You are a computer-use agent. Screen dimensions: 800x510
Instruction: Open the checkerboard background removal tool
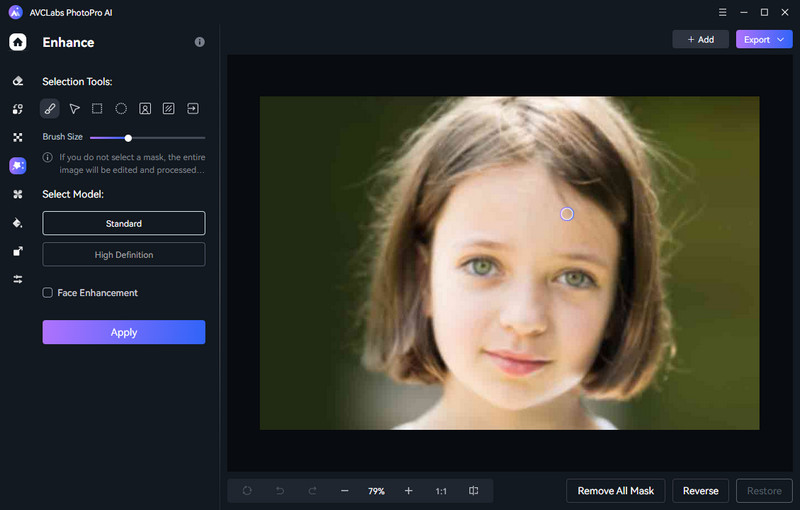(18, 137)
